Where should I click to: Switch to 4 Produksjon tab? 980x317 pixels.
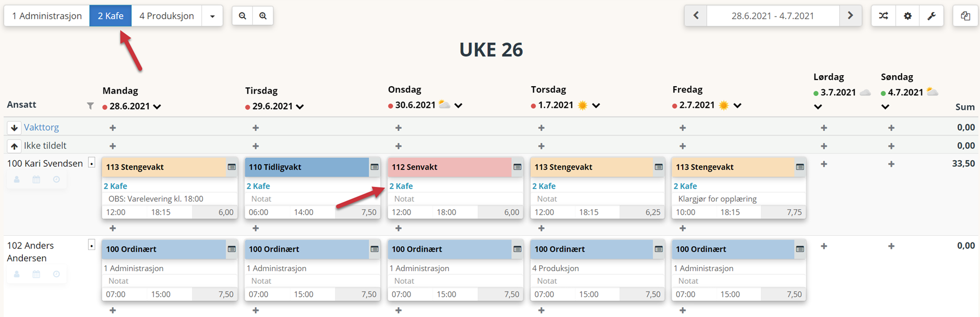[167, 16]
